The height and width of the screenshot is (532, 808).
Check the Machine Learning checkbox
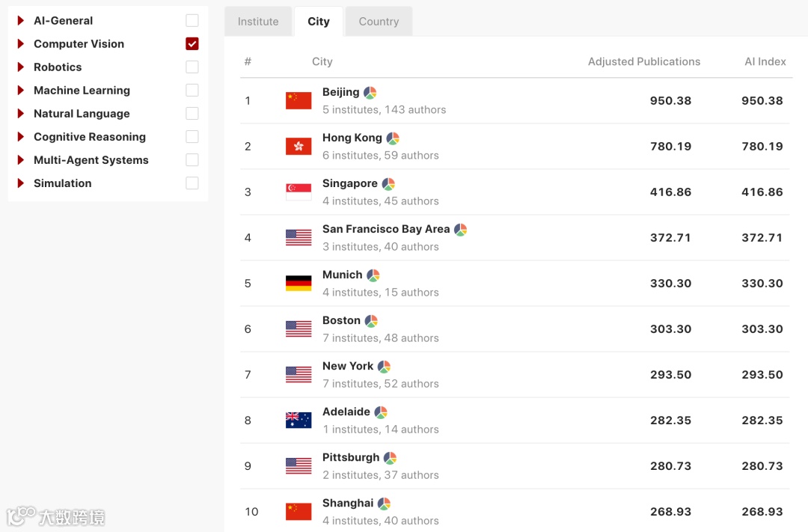(192, 91)
